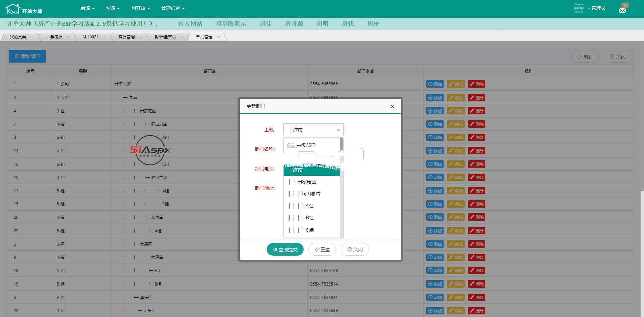Open the 房源 dropdown menu
The height and width of the screenshot is (317, 644).
point(87,8)
